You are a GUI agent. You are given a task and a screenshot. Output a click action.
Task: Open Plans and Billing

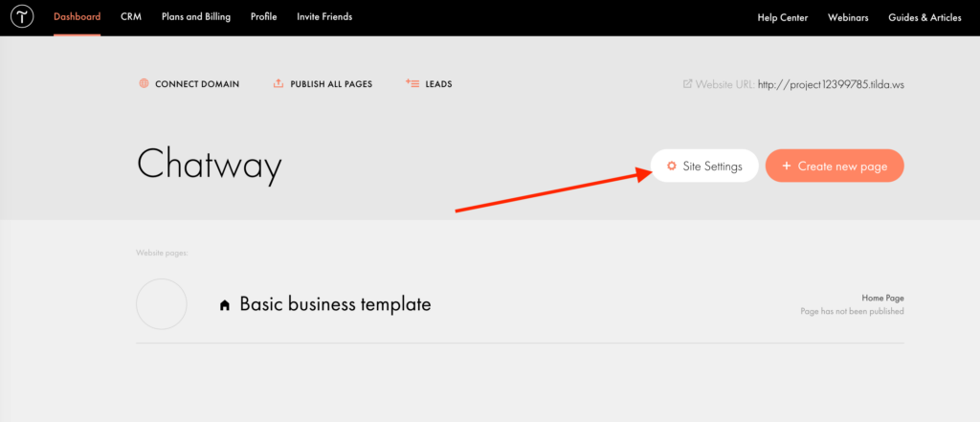[196, 17]
